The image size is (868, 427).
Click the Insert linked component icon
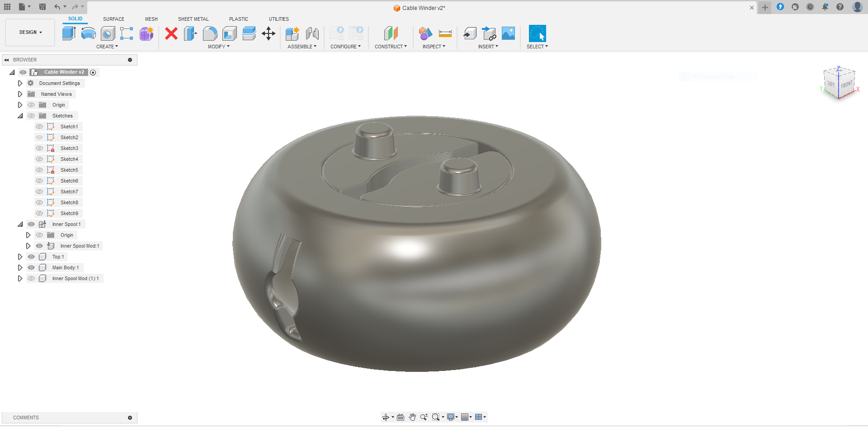[489, 33]
